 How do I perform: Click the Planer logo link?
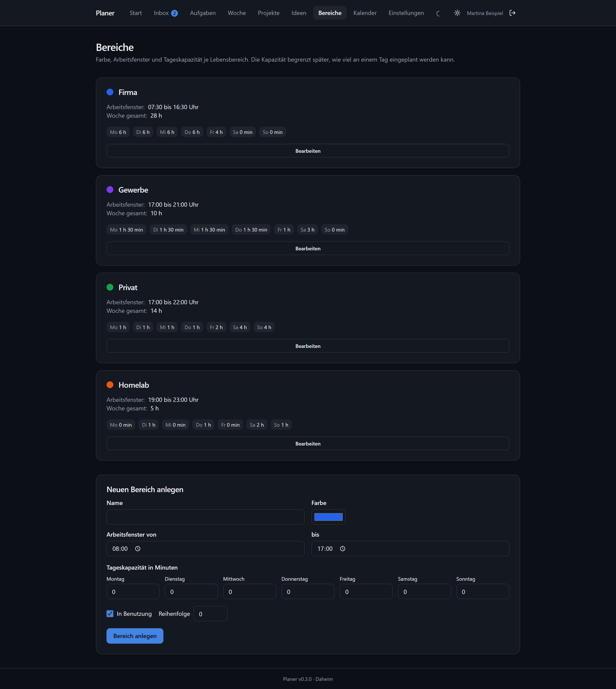(105, 13)
